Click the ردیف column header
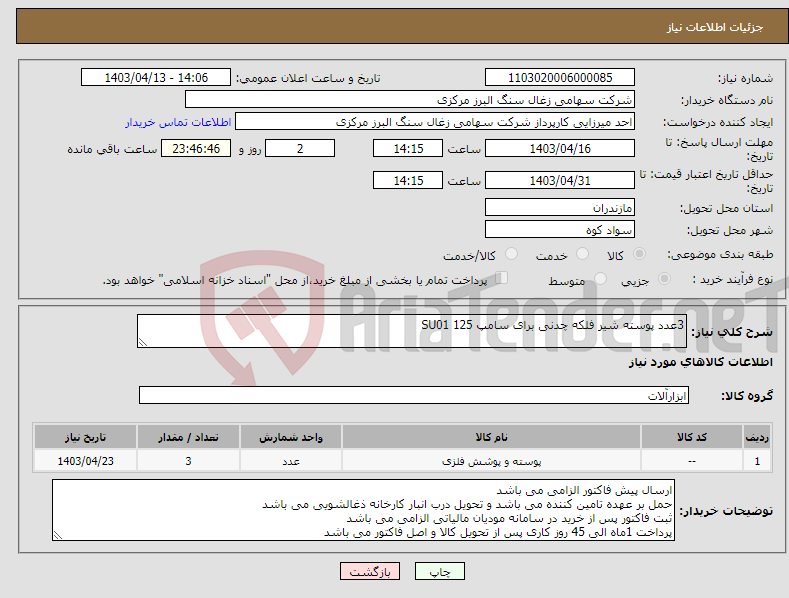Viewport: 789px width, 598px height. [757, 437]
